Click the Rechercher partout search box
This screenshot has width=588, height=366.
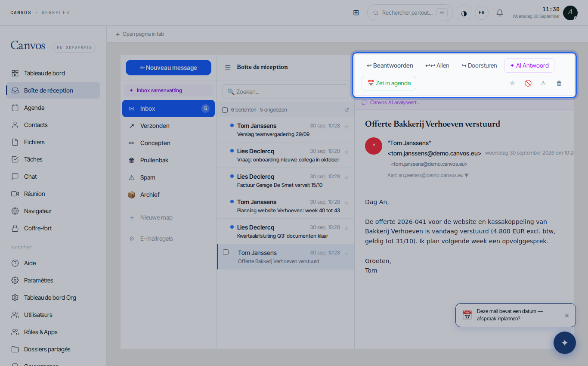click(x=410, y=13)
